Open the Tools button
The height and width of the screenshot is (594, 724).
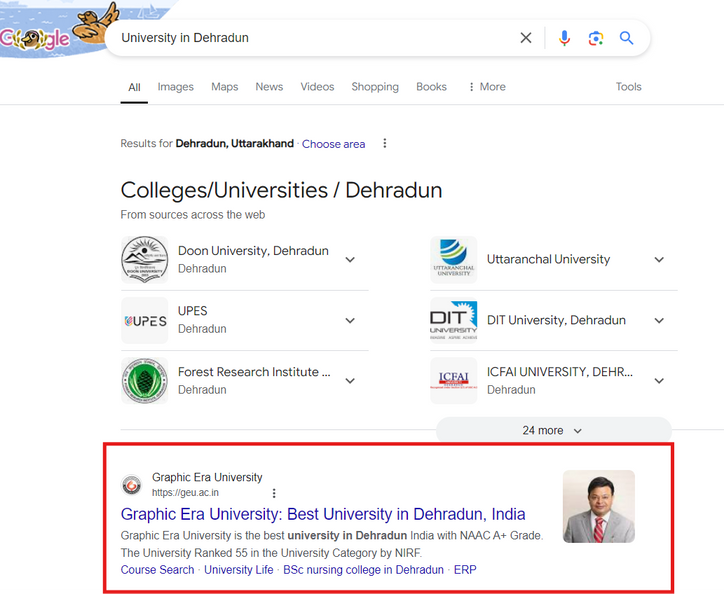tap(628, 87)
